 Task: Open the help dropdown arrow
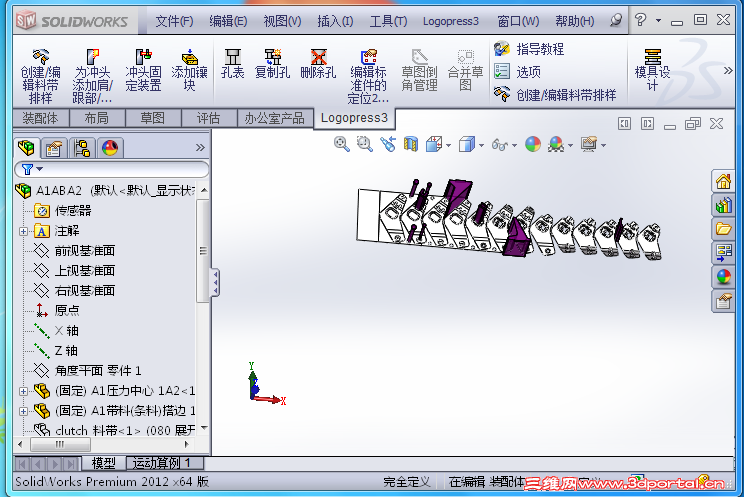[x=658, y=20]
